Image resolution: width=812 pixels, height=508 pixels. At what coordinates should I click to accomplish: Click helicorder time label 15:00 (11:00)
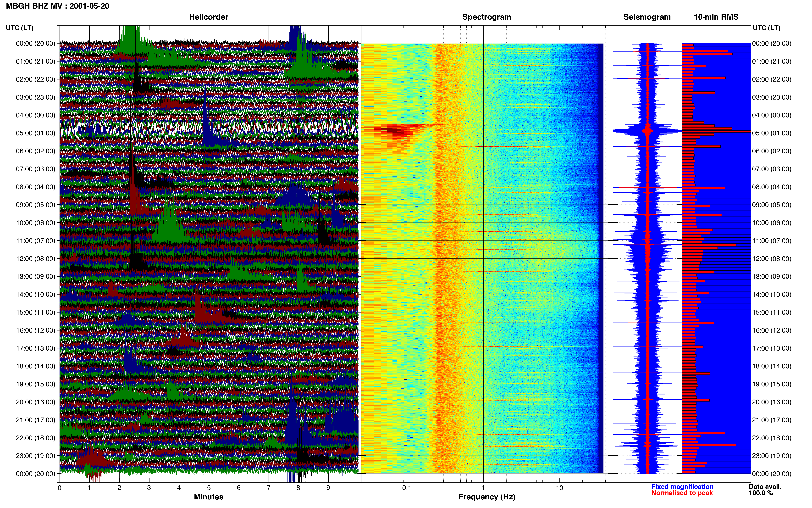click(x=36, y=313)
